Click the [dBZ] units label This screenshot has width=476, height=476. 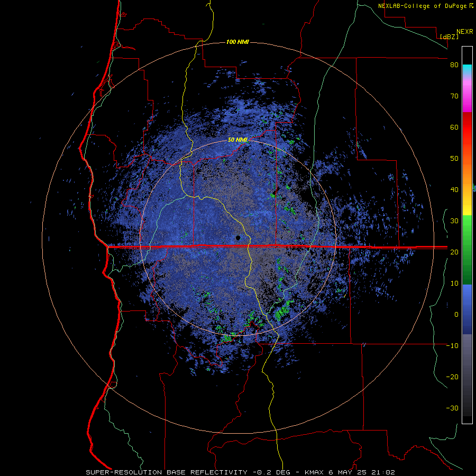(x=449, y=36)
